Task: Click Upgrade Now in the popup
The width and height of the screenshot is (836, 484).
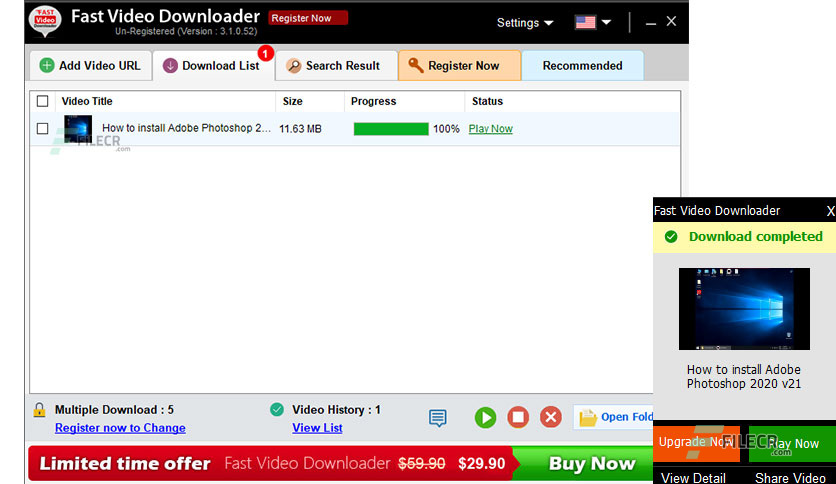Action: (696, 442)
